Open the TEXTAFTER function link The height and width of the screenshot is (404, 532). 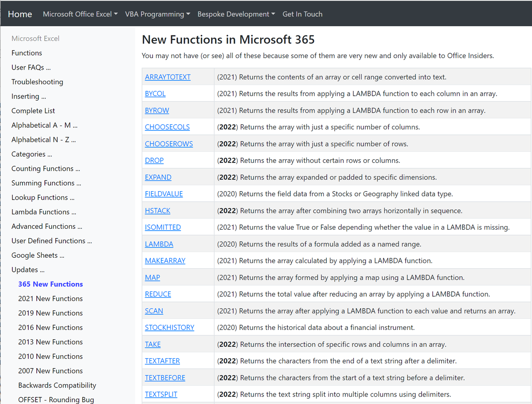pos(162,361)
